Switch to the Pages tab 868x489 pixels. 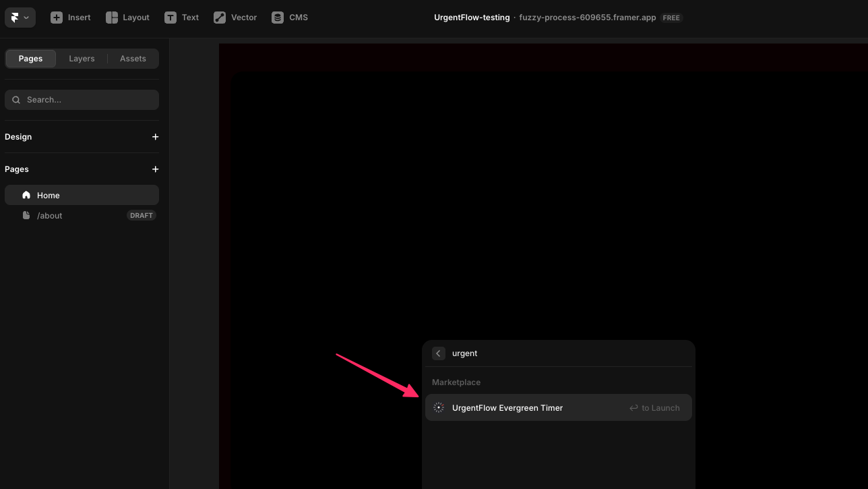tap(30, 59)
